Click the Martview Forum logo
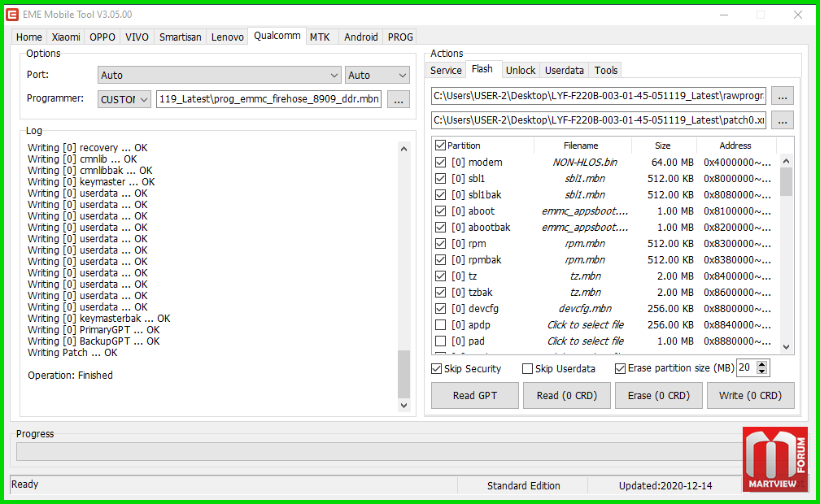This screenshot has height=504, width=820. [774, 459]
